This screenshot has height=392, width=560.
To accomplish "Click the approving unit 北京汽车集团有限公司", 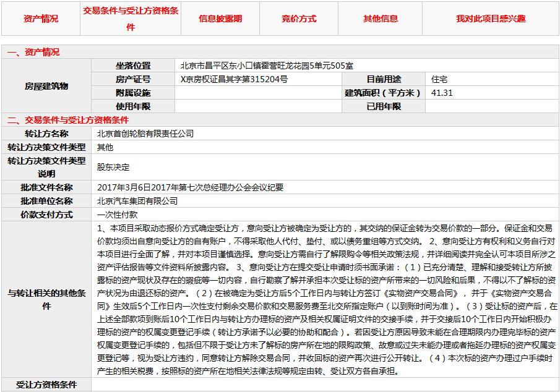I will click(x=137, y=201).
